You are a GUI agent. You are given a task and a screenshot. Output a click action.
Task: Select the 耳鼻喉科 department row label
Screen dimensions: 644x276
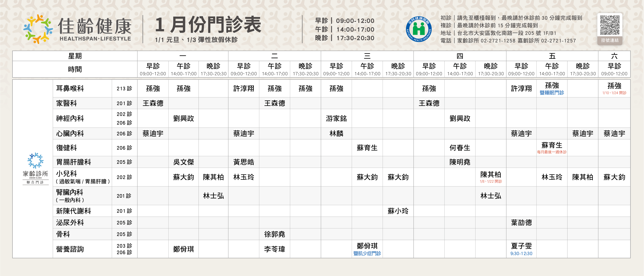[70, 89]
